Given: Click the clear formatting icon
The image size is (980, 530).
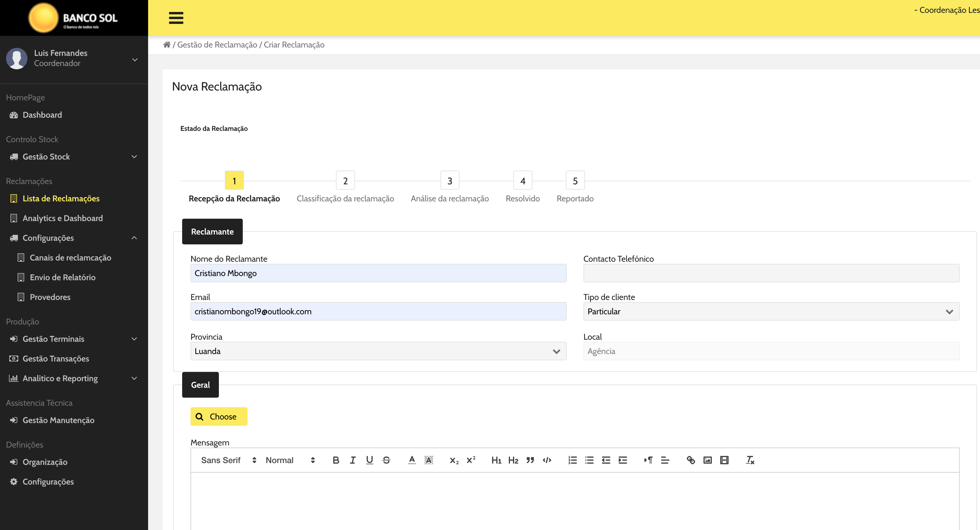Looking at the screenshot, I should 750,460.
